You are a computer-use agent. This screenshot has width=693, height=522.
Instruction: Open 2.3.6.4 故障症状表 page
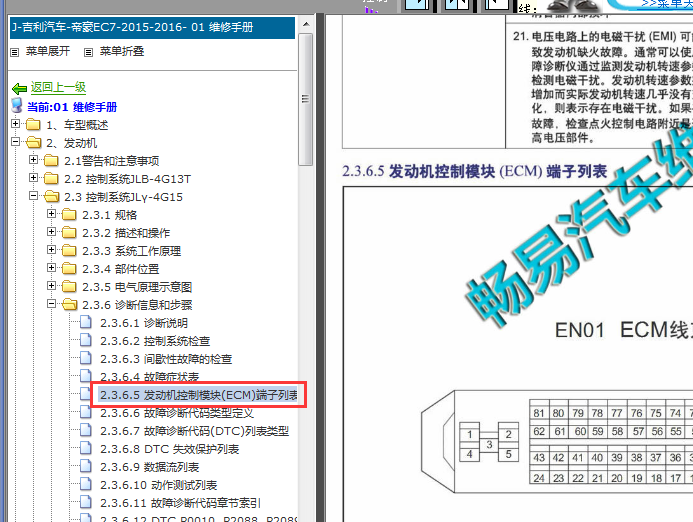[x=149, y=377]
